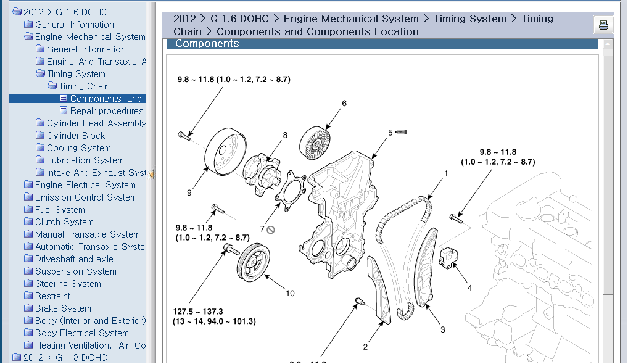Expand Engine Electrical System
The height and width of the screenshot is (364, 628).
pos(85,185)
